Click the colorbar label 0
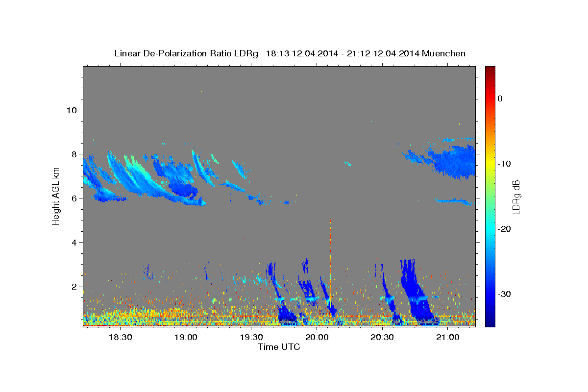588x392 pixels. click(x=500, y=98)
